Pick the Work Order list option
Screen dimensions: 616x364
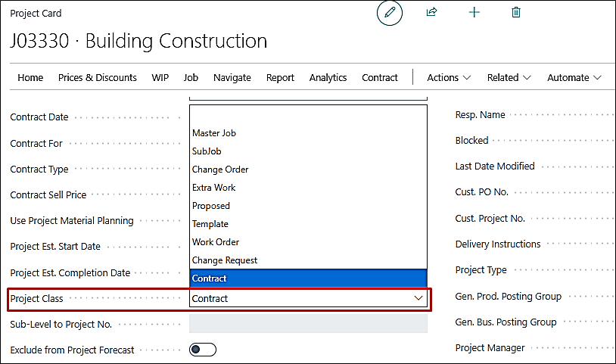216,242
